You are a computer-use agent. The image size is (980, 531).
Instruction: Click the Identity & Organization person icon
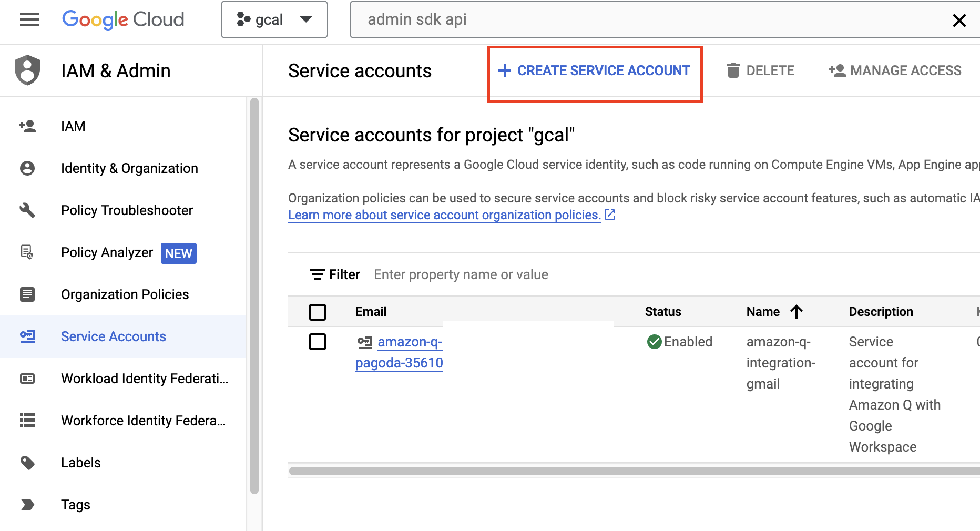(x=27, y=168)
